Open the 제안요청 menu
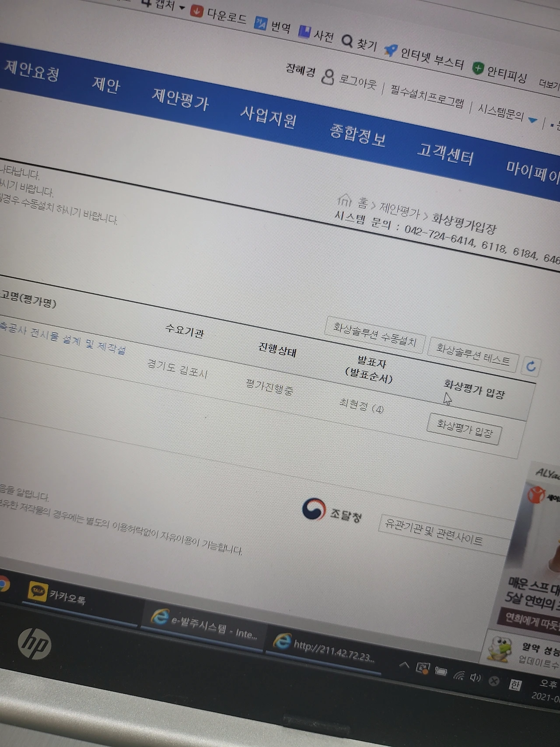 coord(32,70)
